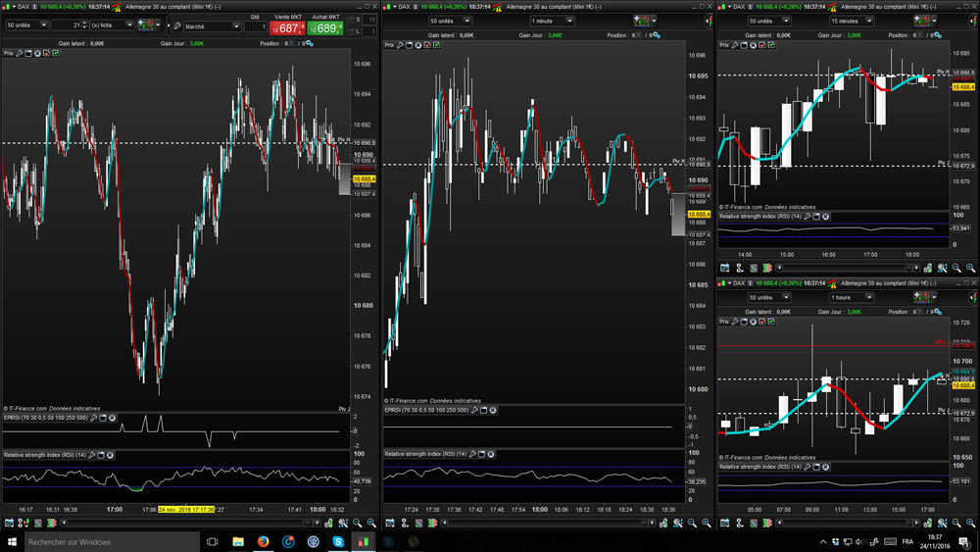Open Prix settings wrench in left chart
The image size is (980, 552).
click(19, 53)
